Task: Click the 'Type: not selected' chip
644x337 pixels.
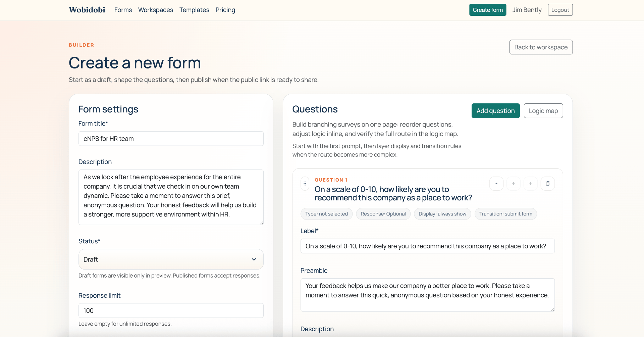Action: coord(327,214)
